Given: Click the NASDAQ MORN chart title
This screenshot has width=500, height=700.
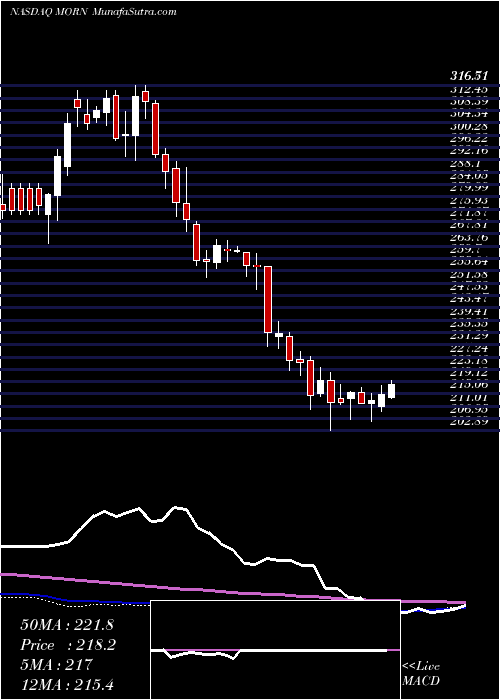Looking at the screenshot, I should click(x=93, y=12).
